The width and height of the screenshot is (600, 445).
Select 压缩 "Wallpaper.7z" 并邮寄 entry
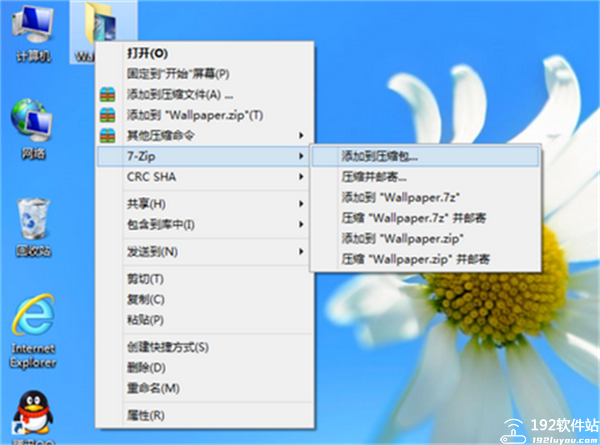[425, 218]
